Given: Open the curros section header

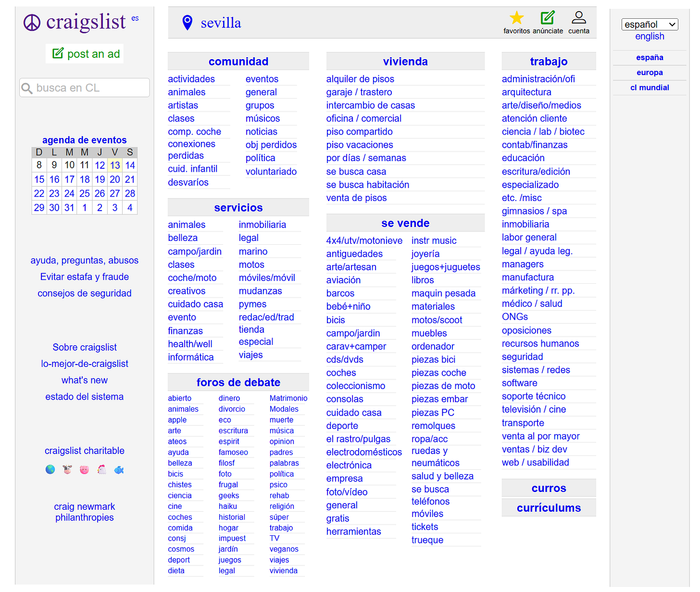Looking at the screenshot, I should 549,488.
